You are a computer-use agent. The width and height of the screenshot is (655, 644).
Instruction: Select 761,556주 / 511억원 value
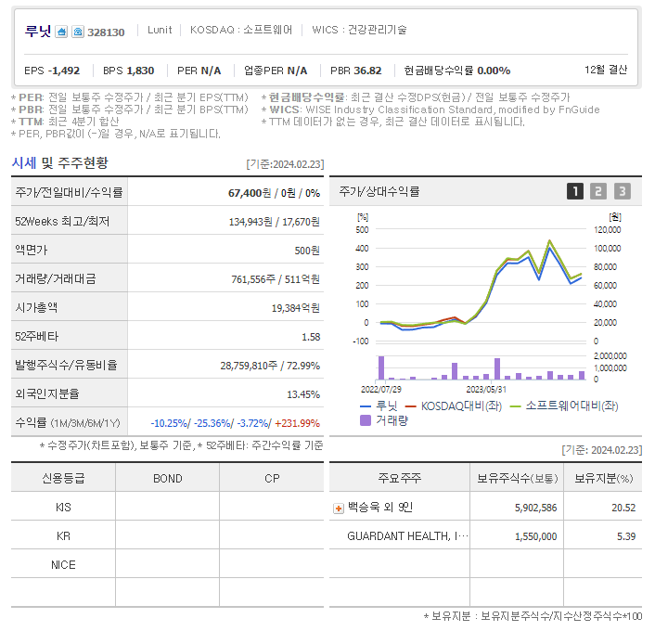pos(276,279)
